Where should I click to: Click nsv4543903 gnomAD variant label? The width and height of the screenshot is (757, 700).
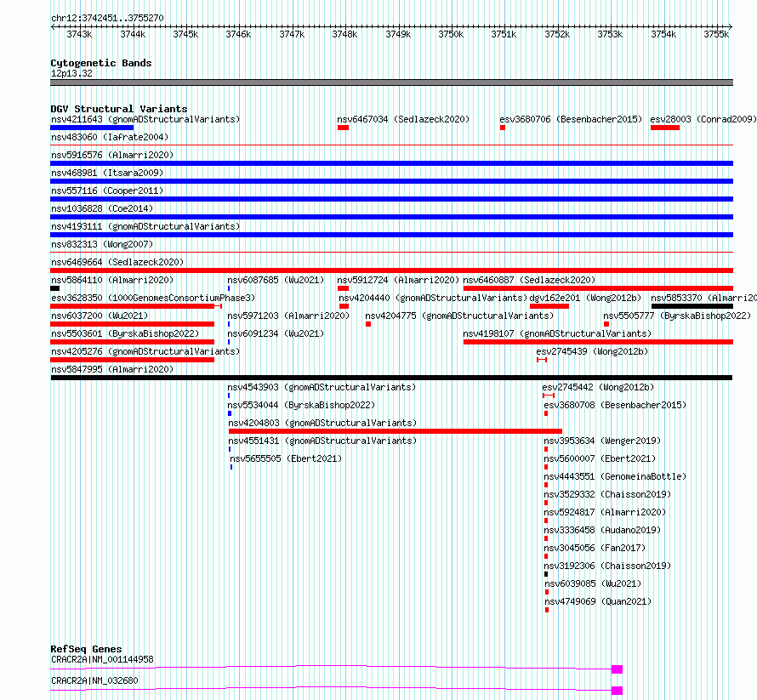coord(322,387)
